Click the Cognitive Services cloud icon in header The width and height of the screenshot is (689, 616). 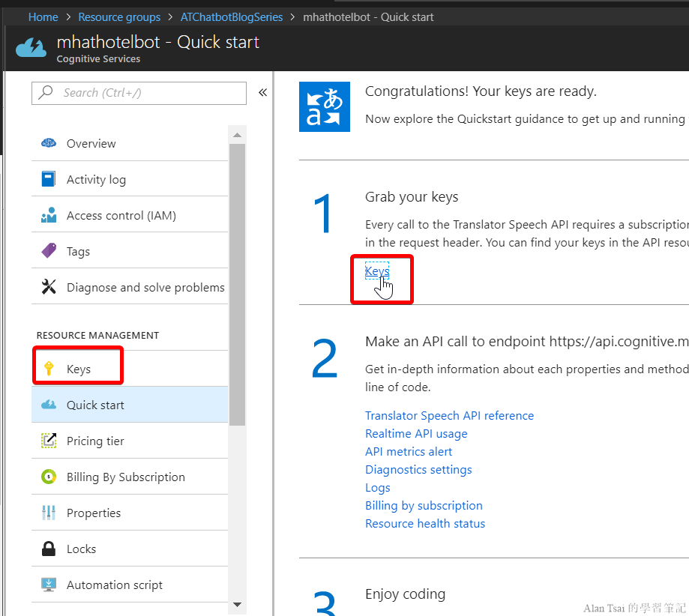tap(31, 48)
